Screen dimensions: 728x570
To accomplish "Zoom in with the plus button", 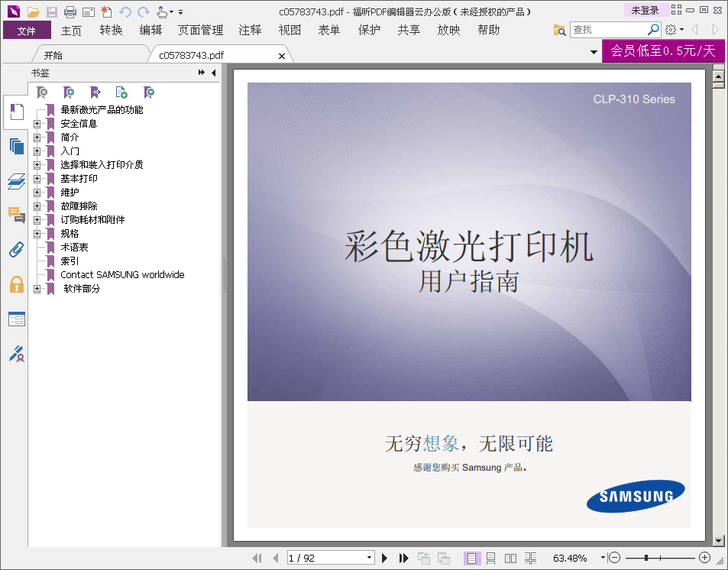I will (x=704, y=558).
